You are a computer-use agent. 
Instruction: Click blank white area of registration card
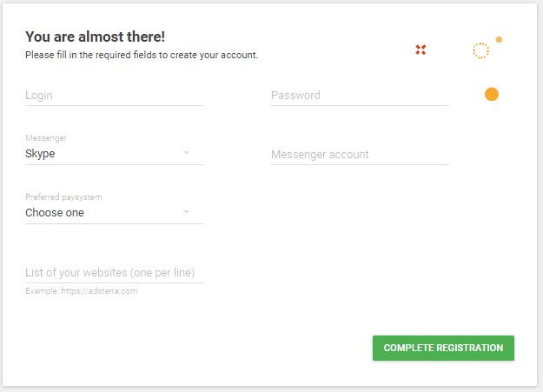pos(347,243)
